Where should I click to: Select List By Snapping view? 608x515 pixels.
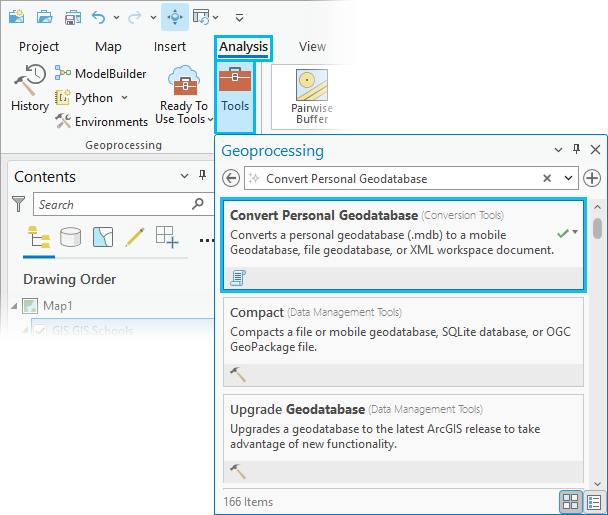(167, 237)
